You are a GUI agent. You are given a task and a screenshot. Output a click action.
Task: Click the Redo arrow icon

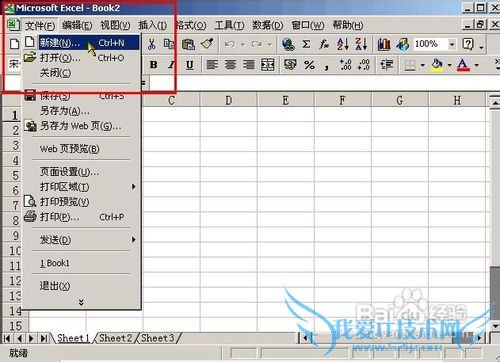pyautogui.click(x=257, y=44)
